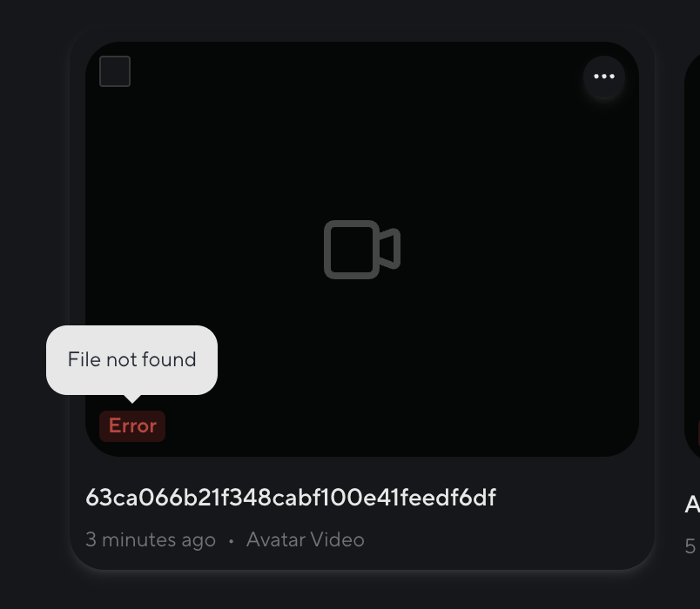Click the File not found tooltip

click(x=131, y=360)
